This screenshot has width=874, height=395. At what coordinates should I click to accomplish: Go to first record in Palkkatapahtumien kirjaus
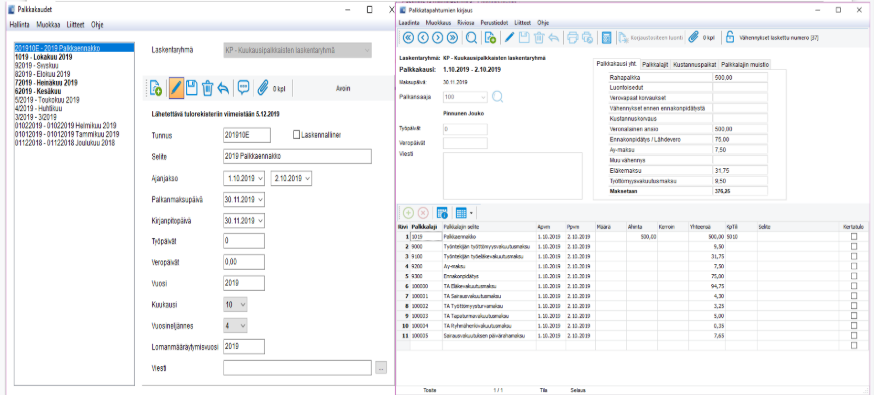click(409, 38)
